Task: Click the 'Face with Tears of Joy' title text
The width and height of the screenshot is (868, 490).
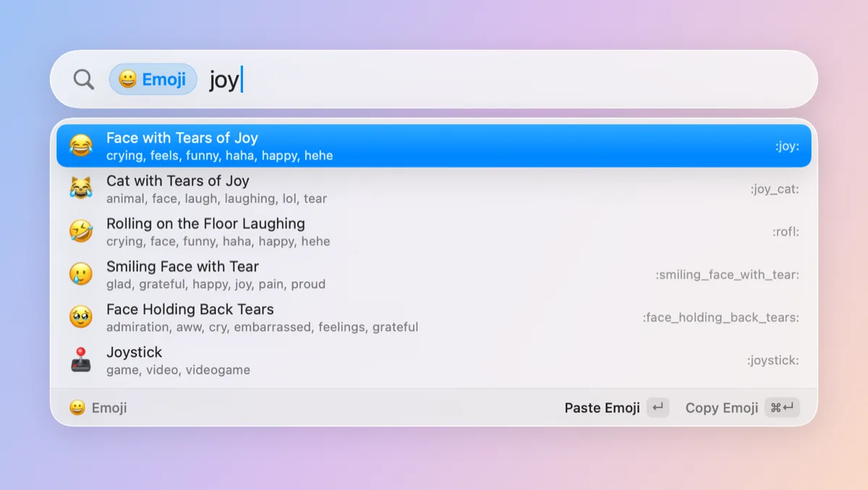Action: click(x=182, y=138)
